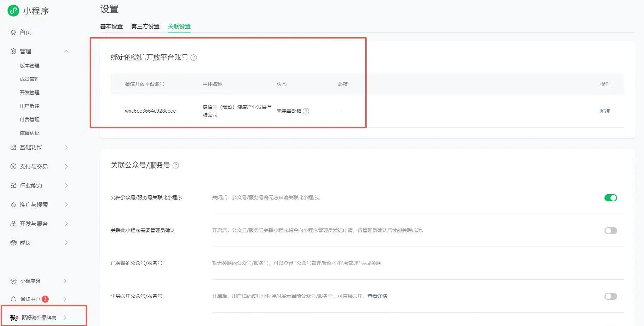Click the red notification badge showing 3
Screen dimensions: 644x326
(x=45, y=299)
